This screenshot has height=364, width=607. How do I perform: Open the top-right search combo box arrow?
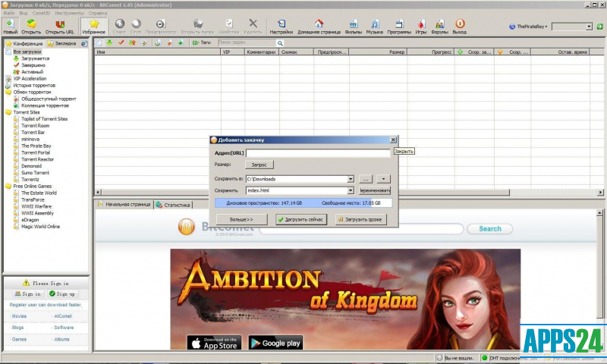coord(589,27)
